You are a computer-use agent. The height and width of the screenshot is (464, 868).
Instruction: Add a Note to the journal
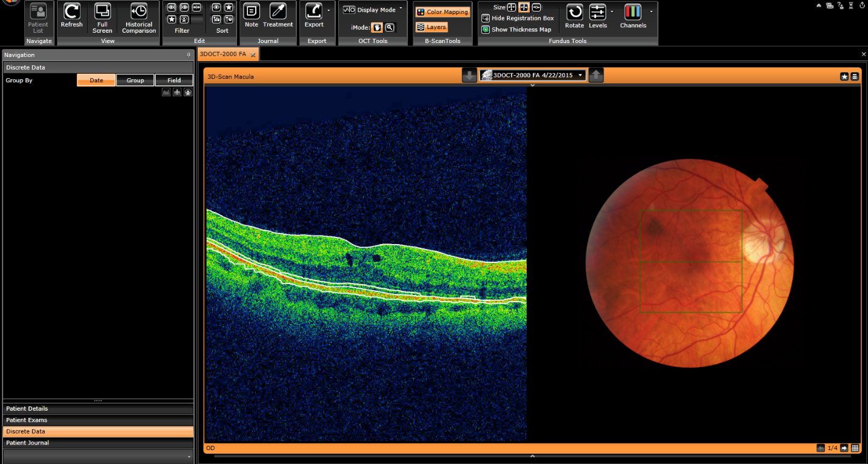[252, 12]
